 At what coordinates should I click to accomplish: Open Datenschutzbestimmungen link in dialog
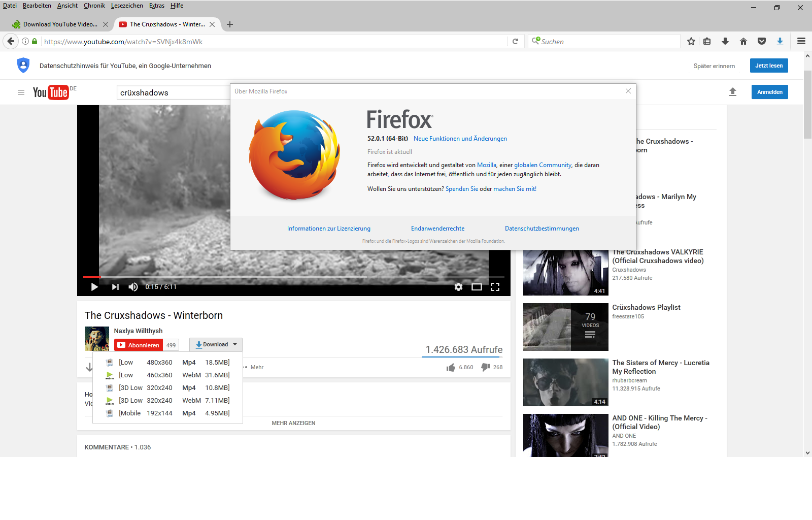[542, 229]
